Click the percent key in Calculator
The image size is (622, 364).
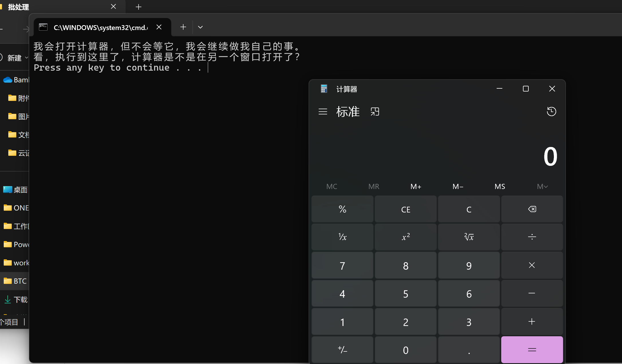click(342, 209)
